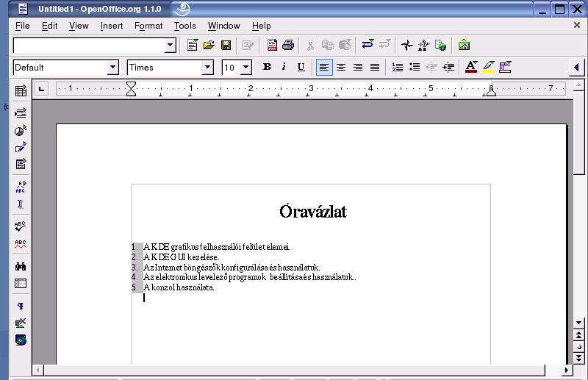Set Centered paragraph alignment
The width and height of the screenshot is (588, 380).
(x=341, y=67)
